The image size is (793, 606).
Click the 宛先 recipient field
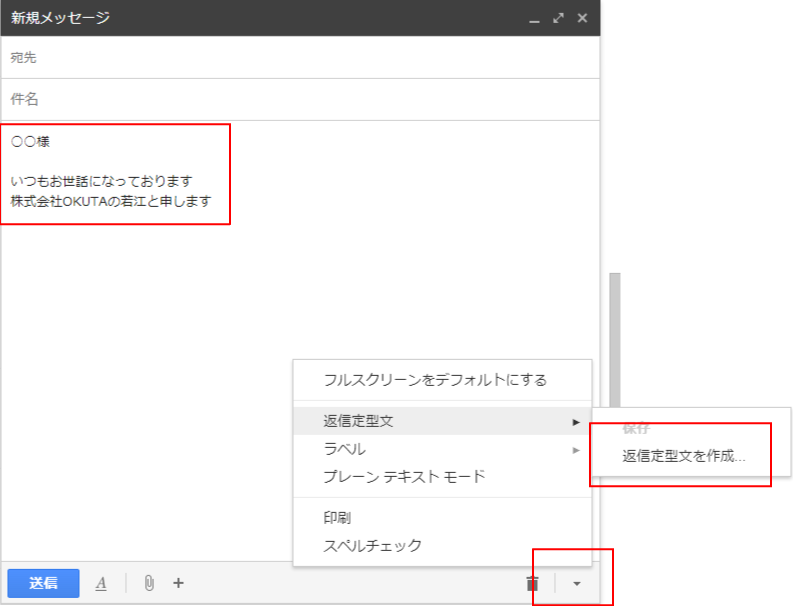coord(300,58)
